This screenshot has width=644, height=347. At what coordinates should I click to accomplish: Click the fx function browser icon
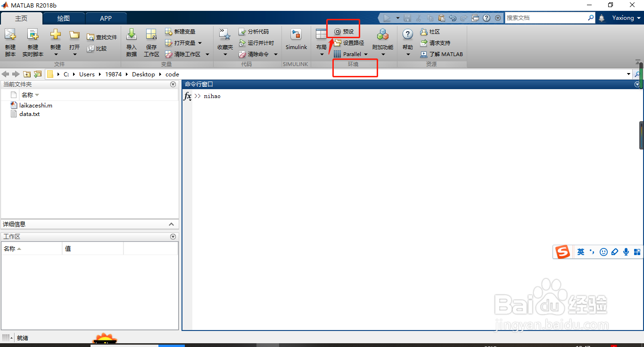(x=187, y=96)
